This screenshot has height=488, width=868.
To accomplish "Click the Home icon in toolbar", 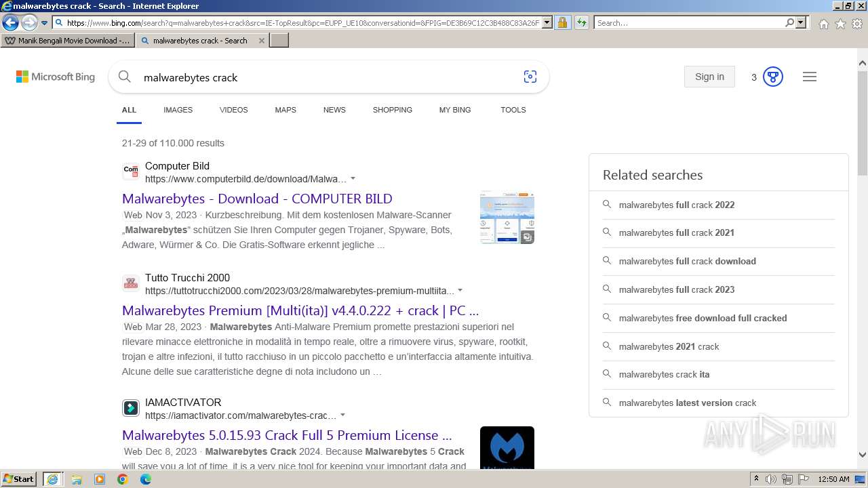I will click(823, 24).
